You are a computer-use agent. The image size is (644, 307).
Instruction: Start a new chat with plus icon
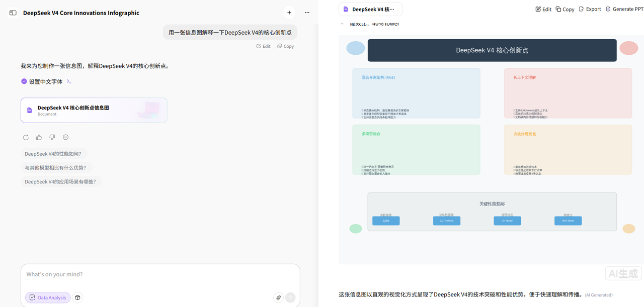289,13
